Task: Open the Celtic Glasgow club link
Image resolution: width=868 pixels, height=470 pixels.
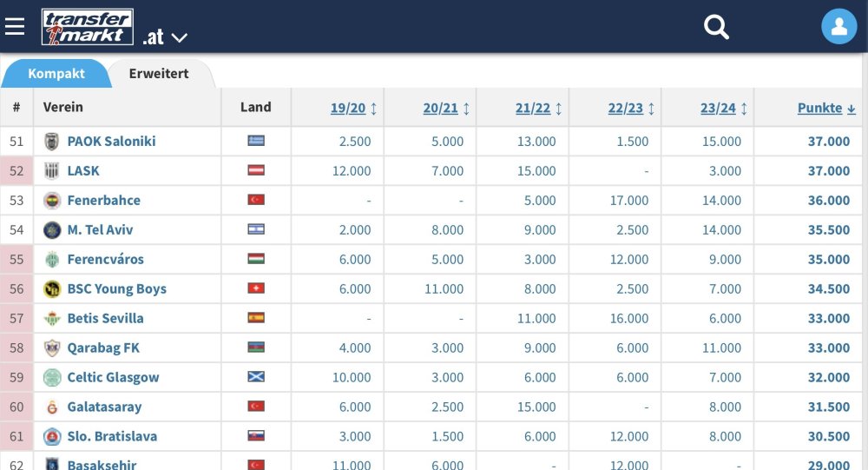Action: 113,378
